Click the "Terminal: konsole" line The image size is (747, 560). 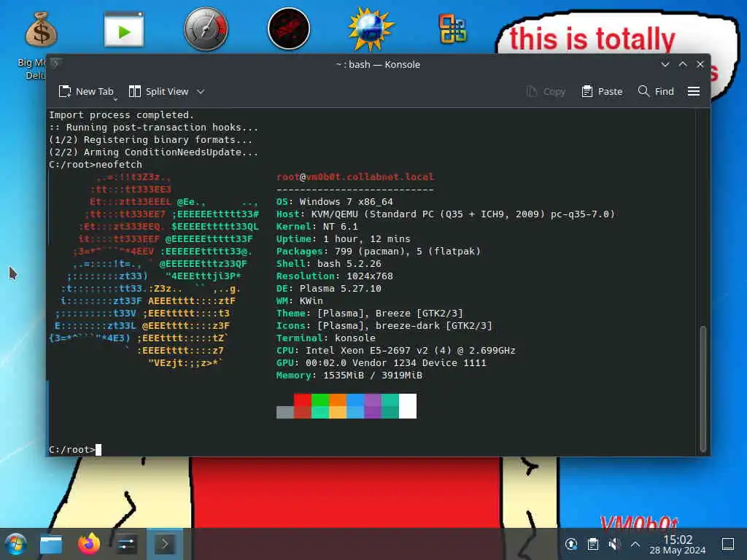pos(326,338)
